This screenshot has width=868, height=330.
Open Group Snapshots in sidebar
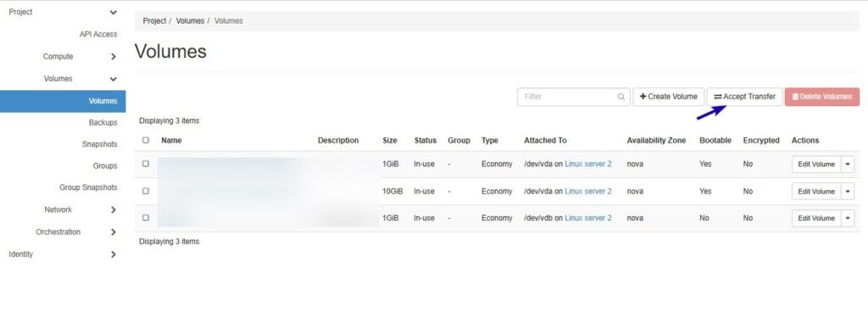(x=88, y=187)
